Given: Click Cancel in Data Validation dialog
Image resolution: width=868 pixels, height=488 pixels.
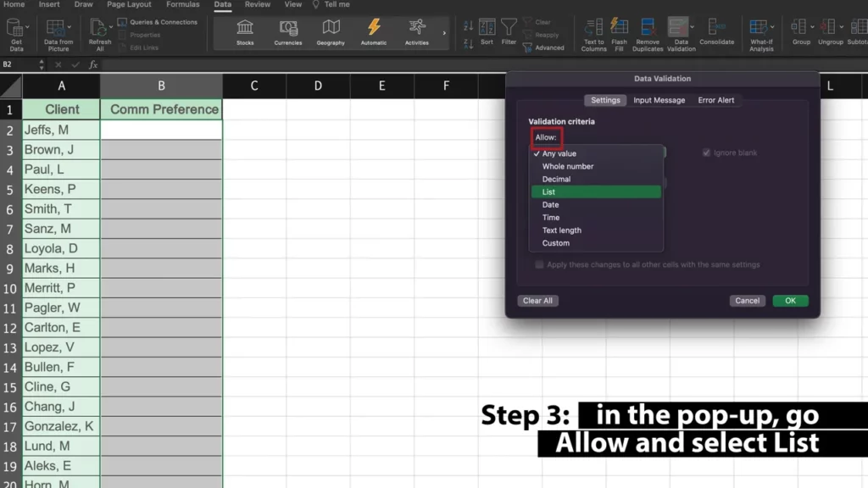Looking at the screenshot, I should pyautogui.click(x=747, y=301).
